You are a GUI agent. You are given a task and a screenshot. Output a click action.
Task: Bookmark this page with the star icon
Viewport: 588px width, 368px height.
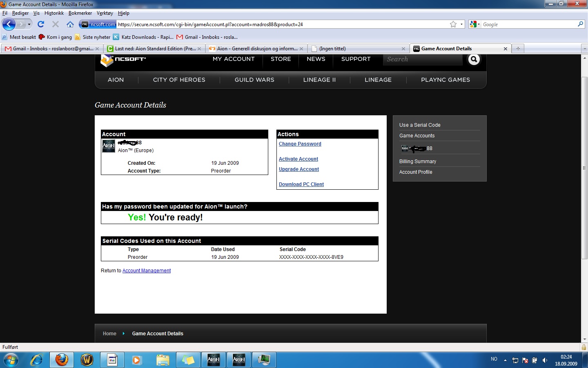[453, 24]
